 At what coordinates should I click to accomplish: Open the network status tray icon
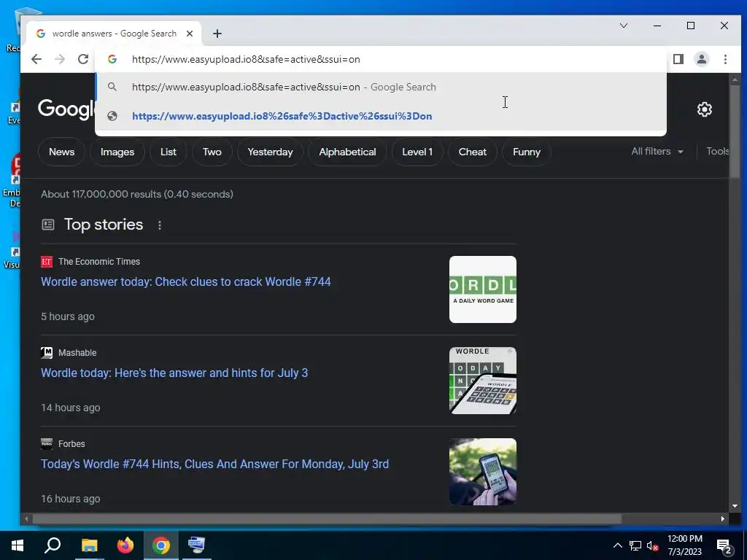[635, 545]
